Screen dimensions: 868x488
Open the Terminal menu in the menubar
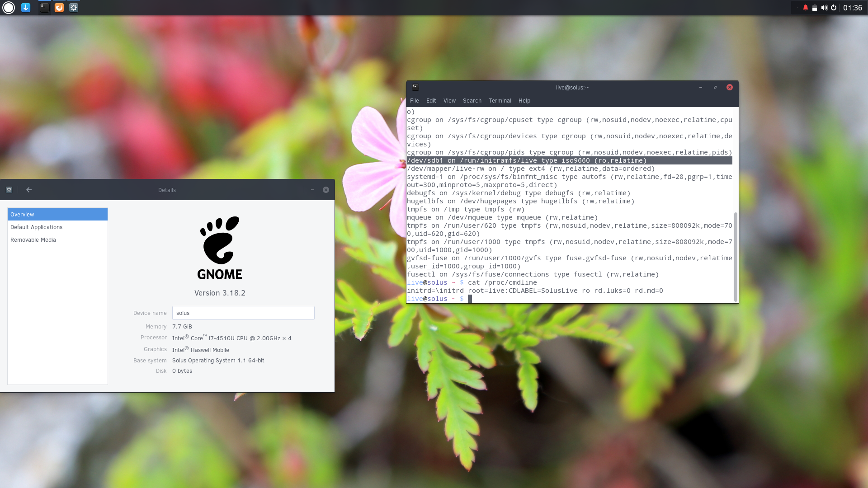pyautogui.click(x=500, y=100)
